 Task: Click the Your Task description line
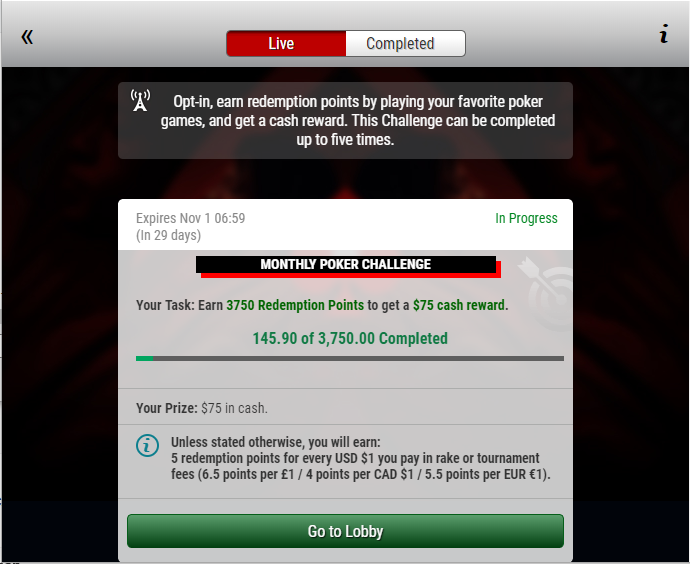[322, 305]
